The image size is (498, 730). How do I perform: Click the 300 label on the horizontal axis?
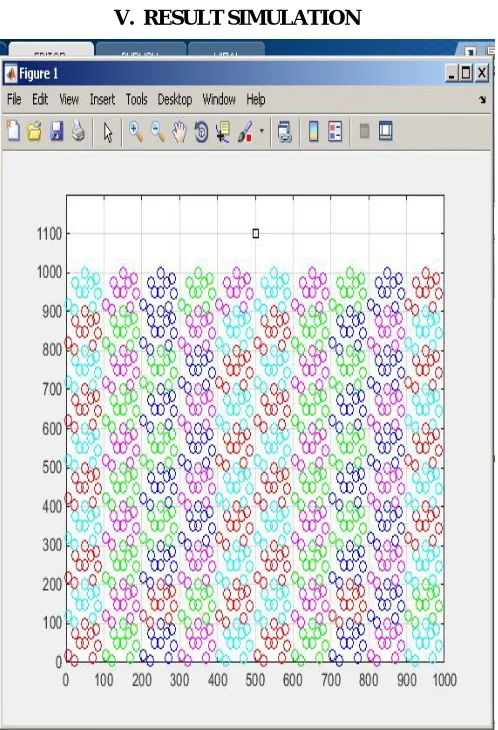pyautogui.click(x=179, y=680)
